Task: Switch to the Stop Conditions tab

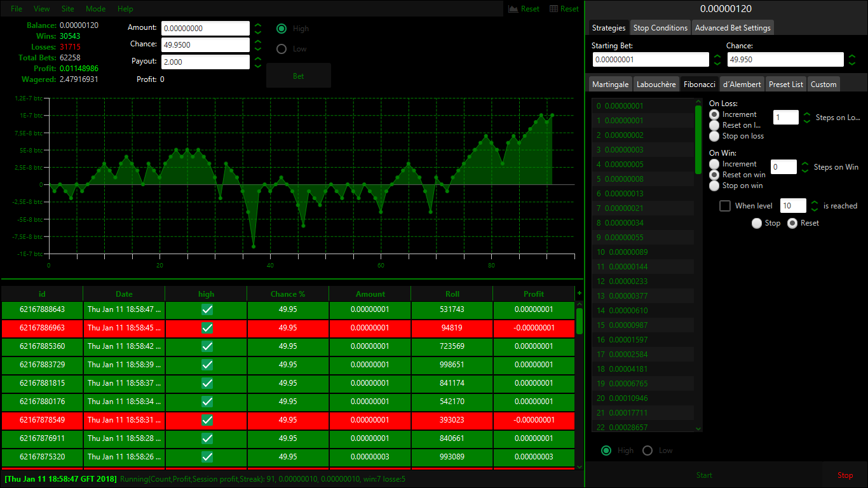Action: point(660,27)
